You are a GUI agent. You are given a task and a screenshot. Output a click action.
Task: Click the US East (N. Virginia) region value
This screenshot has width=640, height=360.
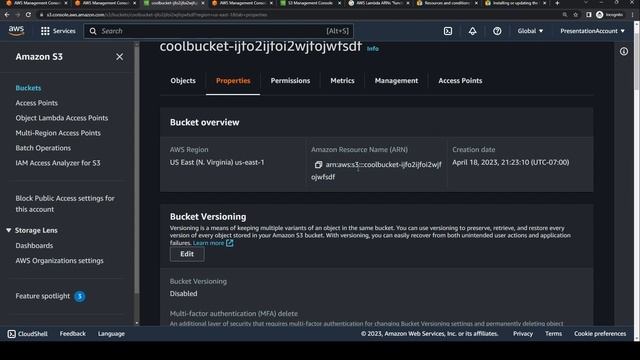[x=217, y=162]
